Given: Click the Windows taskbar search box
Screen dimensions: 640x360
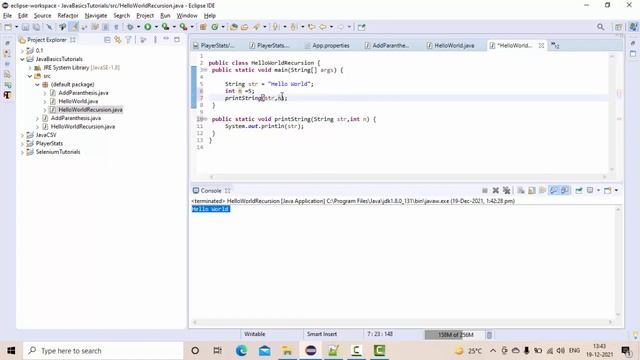Looking at the screenshot, I should (103, 350).
